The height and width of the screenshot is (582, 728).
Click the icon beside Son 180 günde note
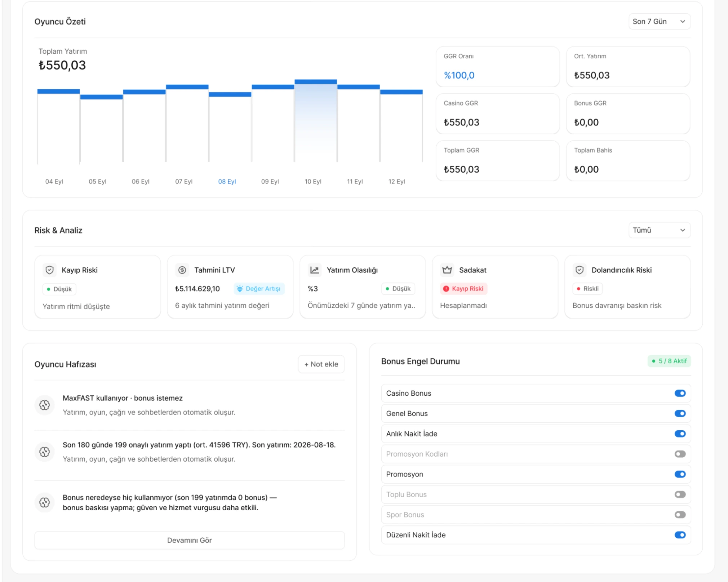(x=45, y=452)
